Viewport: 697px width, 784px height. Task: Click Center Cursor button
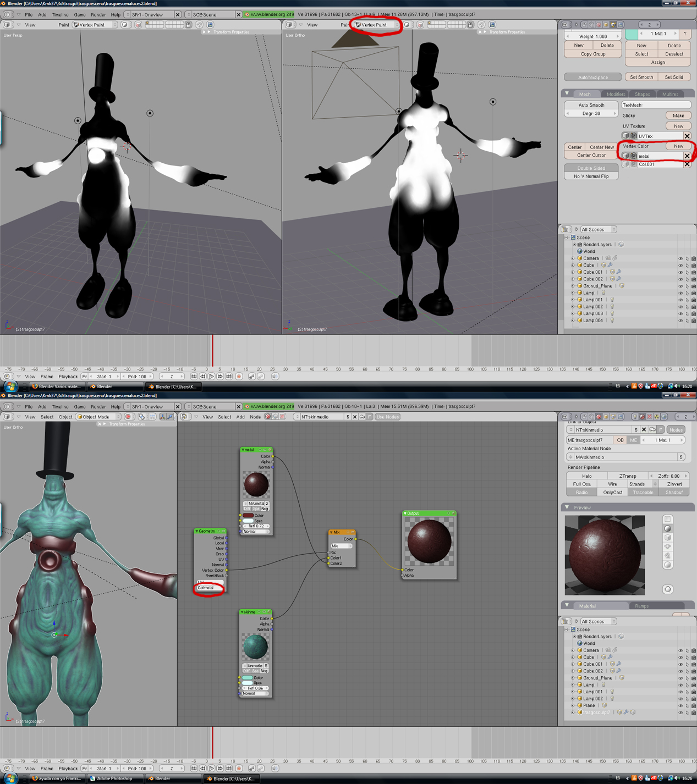point(591,156)
